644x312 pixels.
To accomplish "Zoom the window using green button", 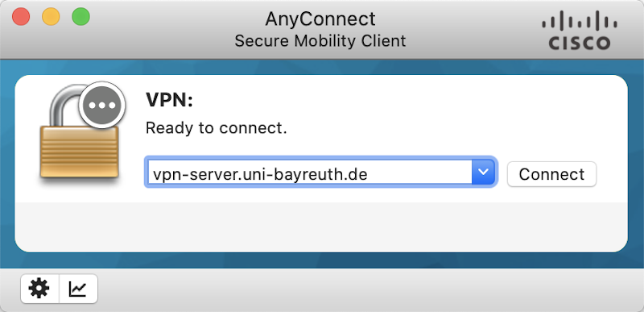I will point(81,17).
